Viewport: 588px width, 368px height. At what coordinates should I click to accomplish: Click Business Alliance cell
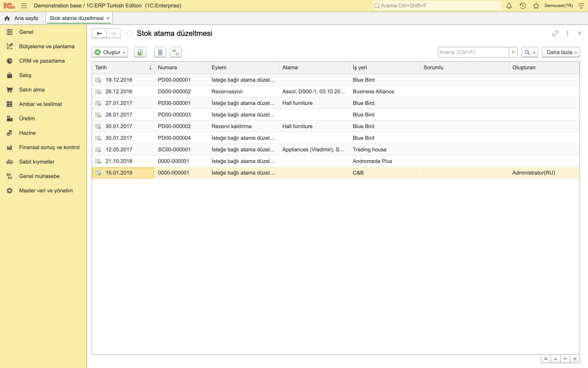click(385, 91)
